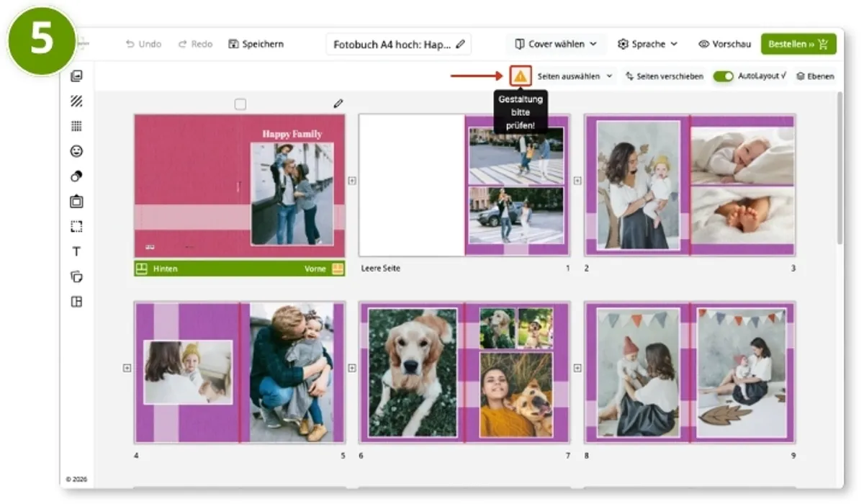Open the Ebenen layers panel
Viewport: 864px width, 504px height.
[815, 76]
